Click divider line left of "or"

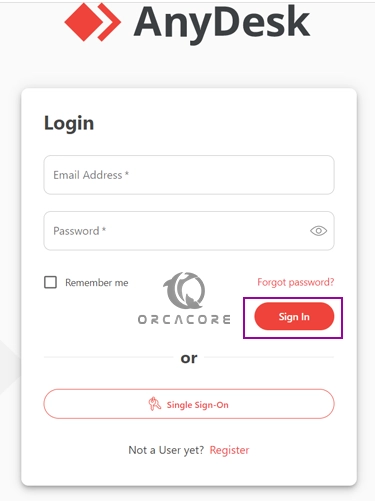tap(109, 357)
